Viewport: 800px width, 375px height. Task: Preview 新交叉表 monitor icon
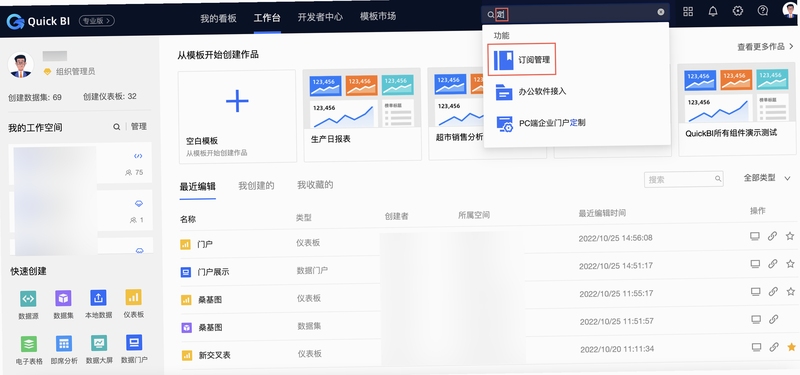tap(757, 347)
